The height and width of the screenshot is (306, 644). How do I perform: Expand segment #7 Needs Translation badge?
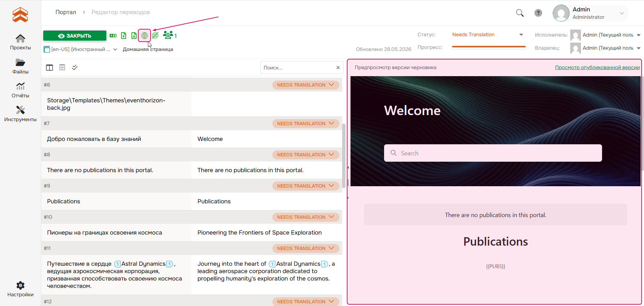306,123
